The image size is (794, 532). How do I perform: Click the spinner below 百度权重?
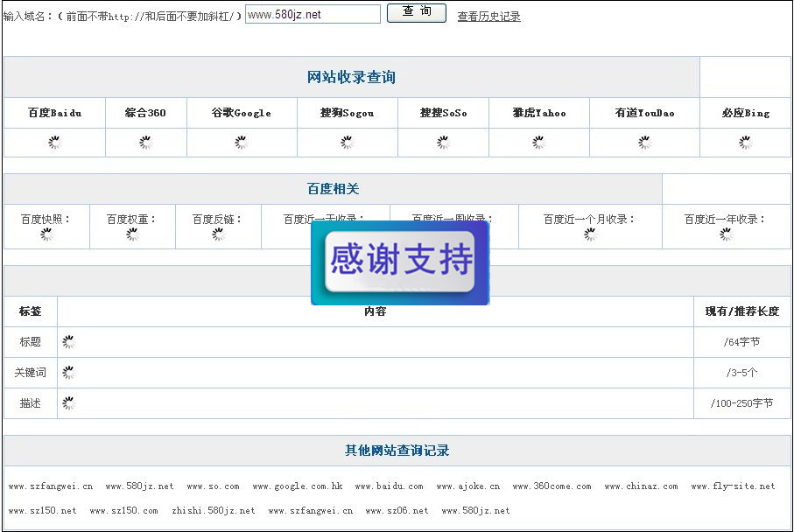[132, 234]
